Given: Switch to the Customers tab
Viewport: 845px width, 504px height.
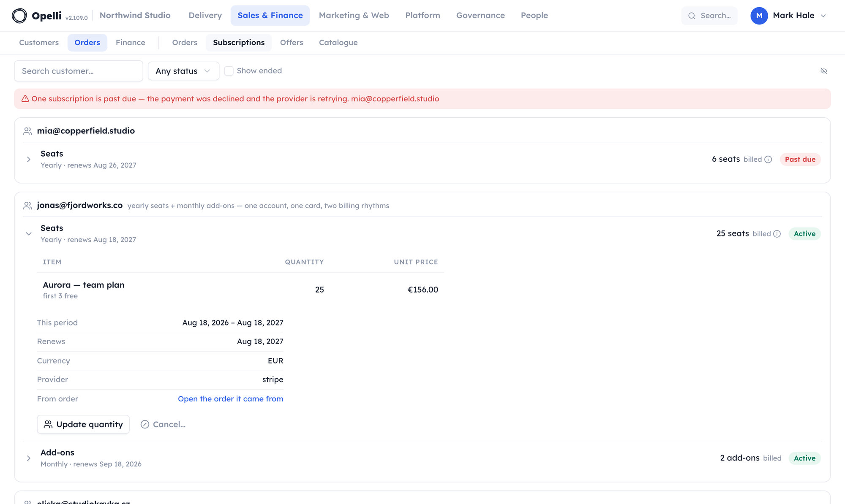Looking at the screenshot, I should (39, 43).
